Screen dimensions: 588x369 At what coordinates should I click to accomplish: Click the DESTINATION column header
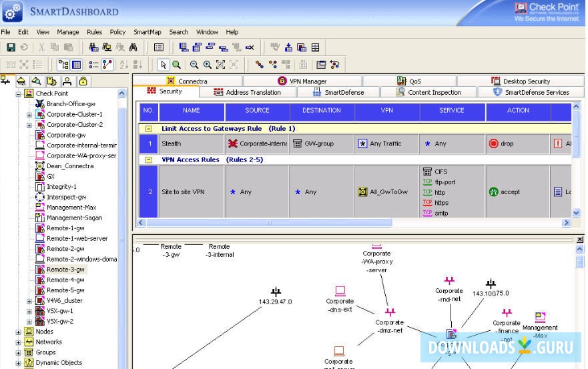point(322,111)
